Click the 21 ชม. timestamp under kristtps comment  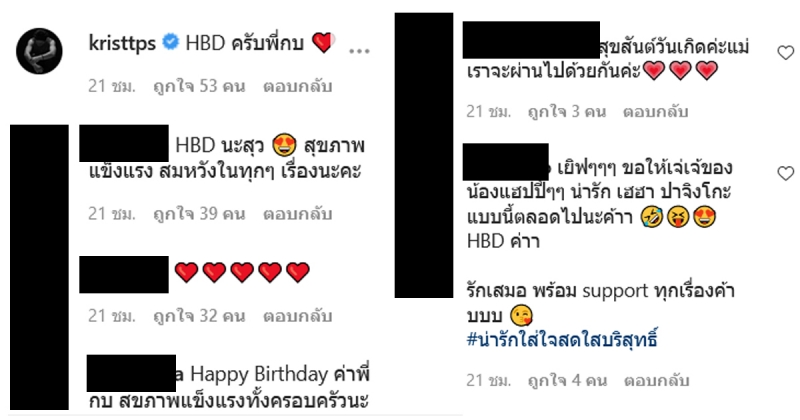(112, 86)
